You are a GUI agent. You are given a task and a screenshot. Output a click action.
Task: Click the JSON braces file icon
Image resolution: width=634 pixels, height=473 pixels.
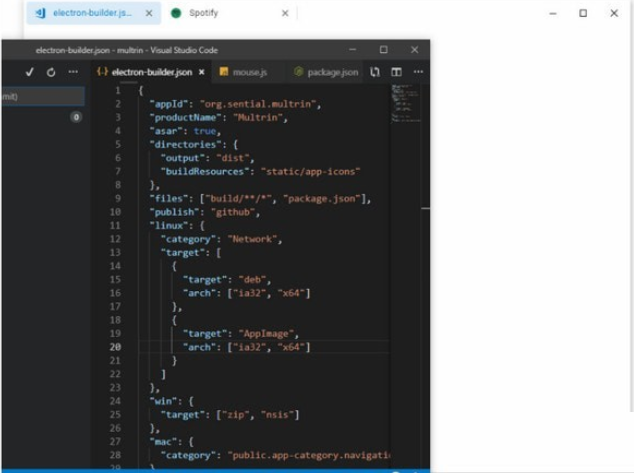102,72
